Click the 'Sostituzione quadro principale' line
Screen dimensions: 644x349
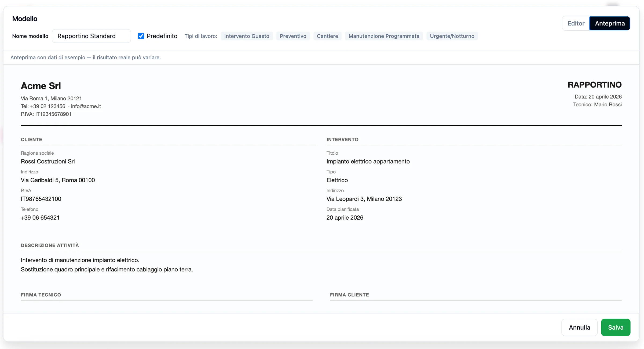tap(107, 270)
